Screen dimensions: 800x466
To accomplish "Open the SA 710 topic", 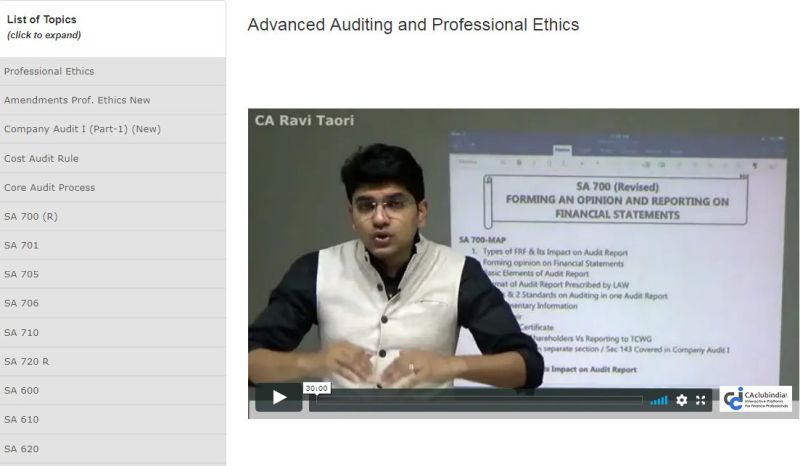I will (113, 333).
